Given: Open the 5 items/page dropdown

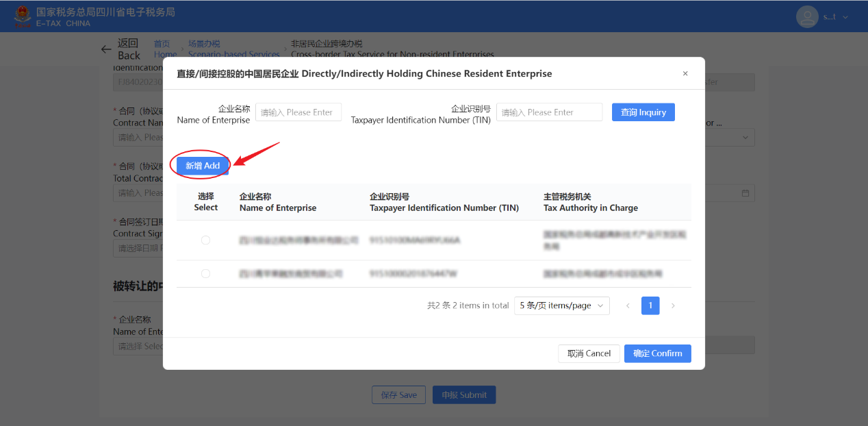Looking at the screenshot, I should click(561, 305).
